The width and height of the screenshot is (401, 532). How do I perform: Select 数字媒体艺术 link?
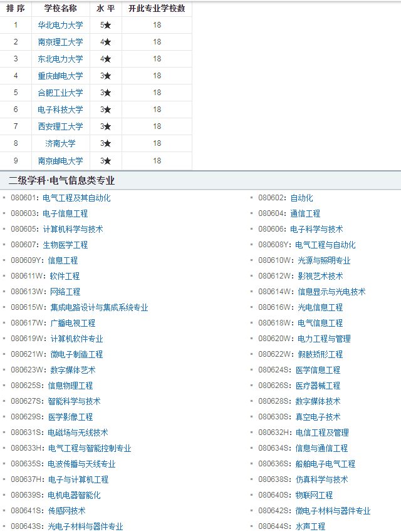pyautogui.click(x=73, y=370)
